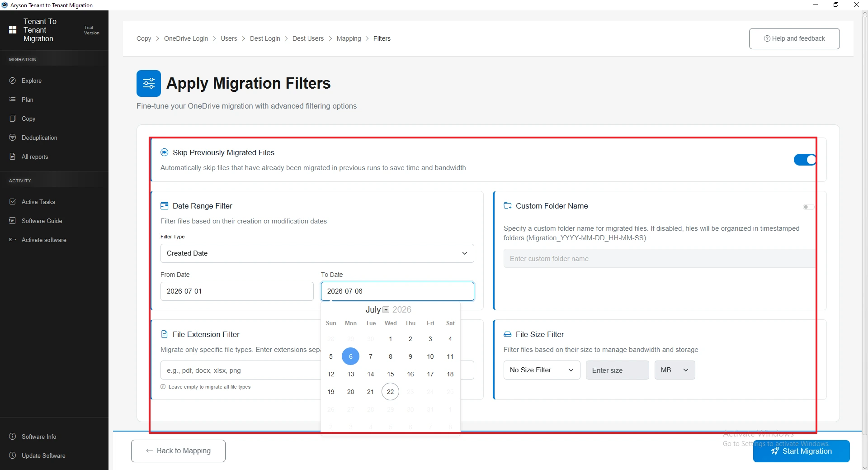The width and height of the screenshot is (868, 470).
Task: Click the Software Info icon
Action: point(13,437)
